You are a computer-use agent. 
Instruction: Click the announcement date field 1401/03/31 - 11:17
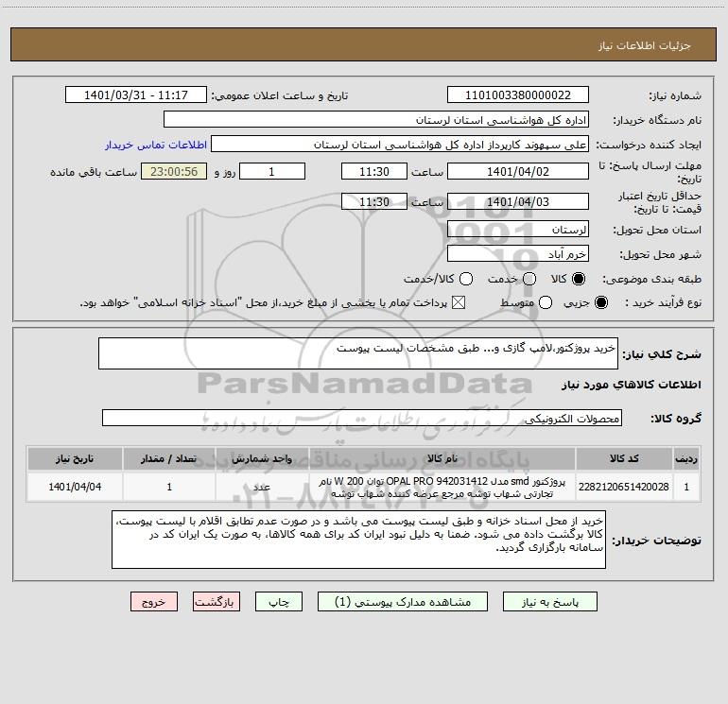coord(136,95)
